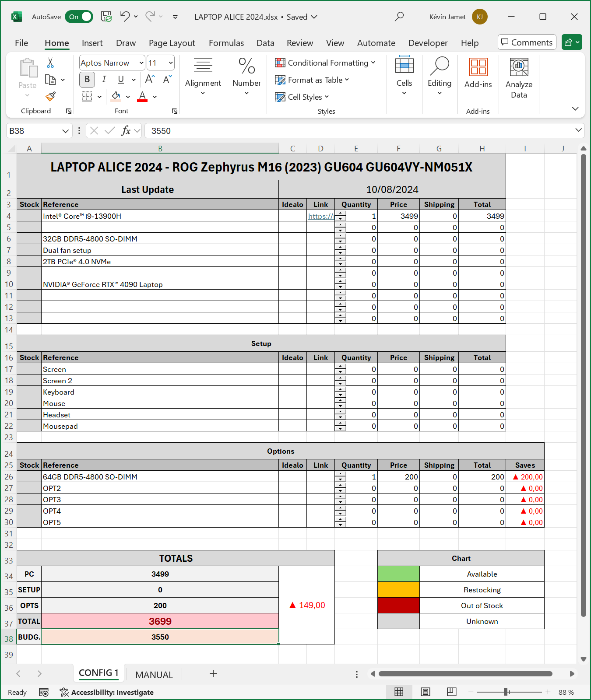Click the vertical scrollbar thumb

click(583, 385)
